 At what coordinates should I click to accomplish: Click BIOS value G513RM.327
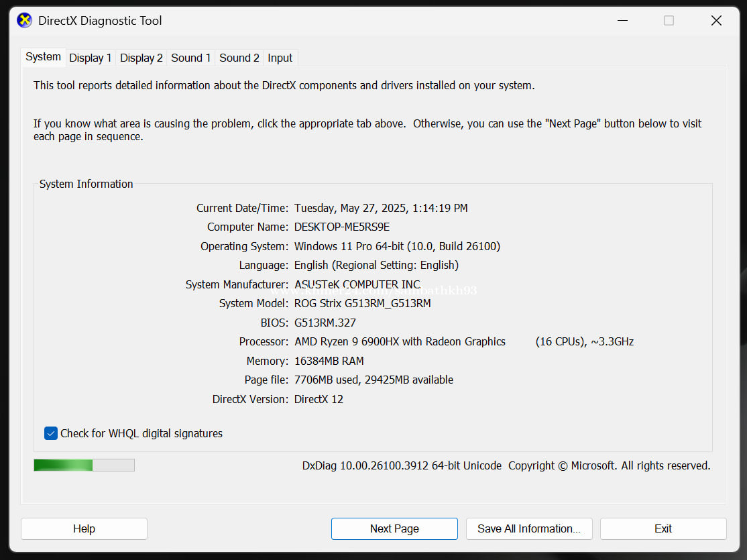tap(325, 323)
